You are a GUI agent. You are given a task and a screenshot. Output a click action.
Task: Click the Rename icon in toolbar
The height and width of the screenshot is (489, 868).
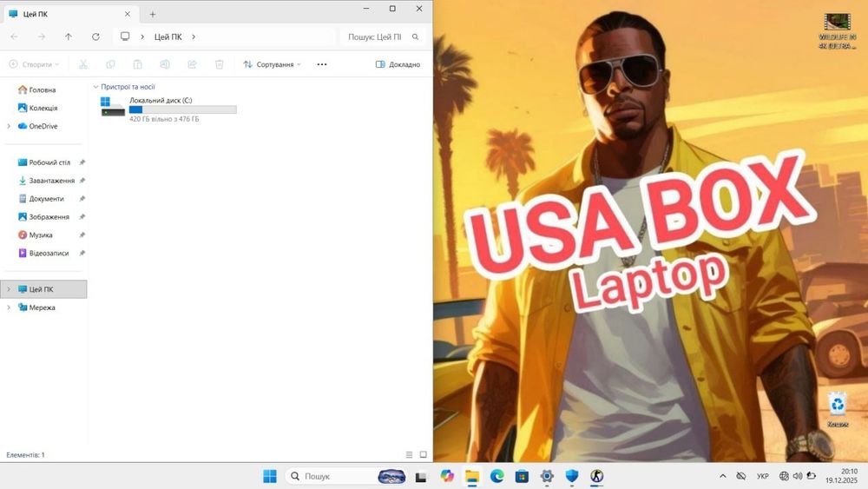164,64
